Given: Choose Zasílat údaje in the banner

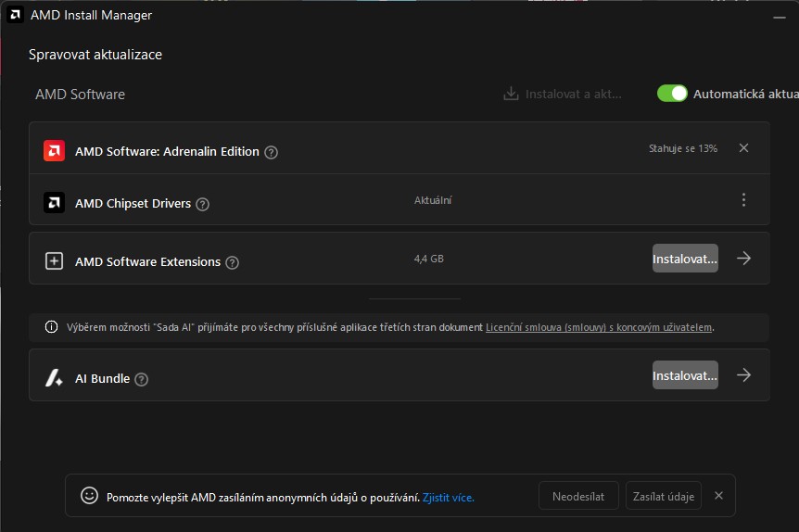Looking at the screenshot, I should [x=664, y=496].
